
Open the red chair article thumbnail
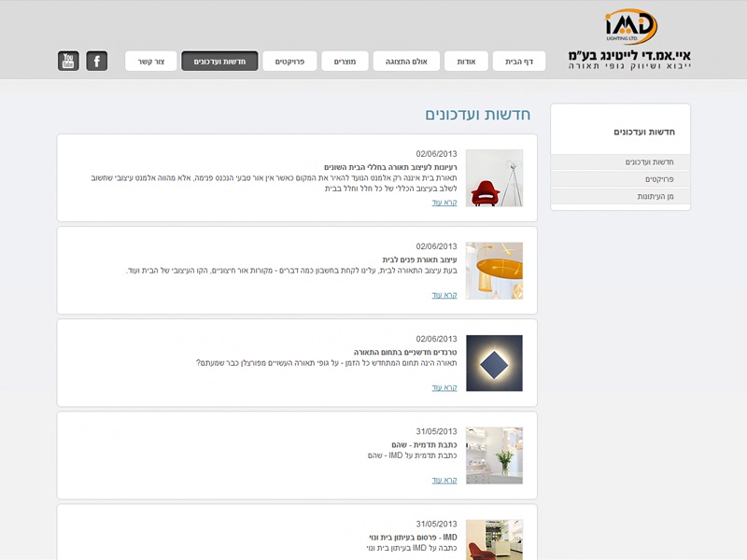tap(494, 178)
